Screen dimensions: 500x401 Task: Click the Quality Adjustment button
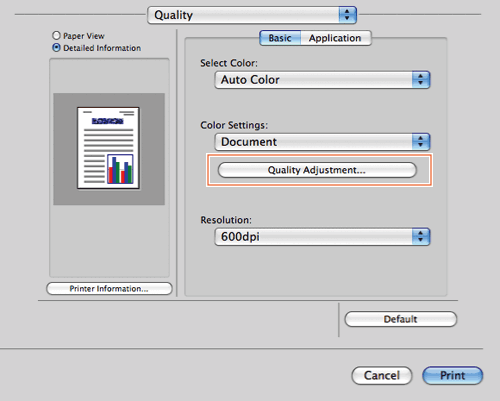317,170
